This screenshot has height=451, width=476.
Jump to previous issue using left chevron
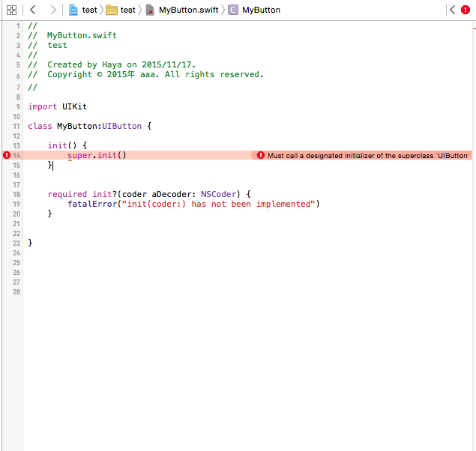(x=453, y=10)
